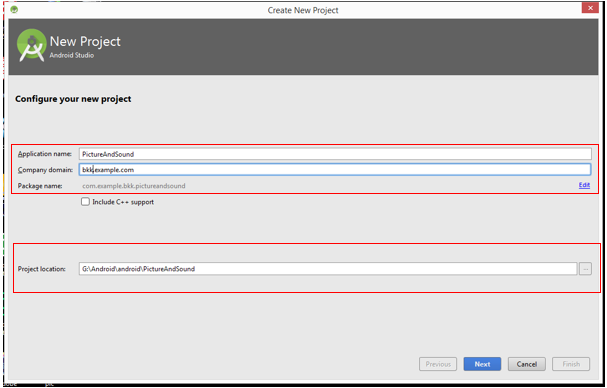Focus the Application name input field
Viewport: 607px width, 388px height.
(335, 154)
